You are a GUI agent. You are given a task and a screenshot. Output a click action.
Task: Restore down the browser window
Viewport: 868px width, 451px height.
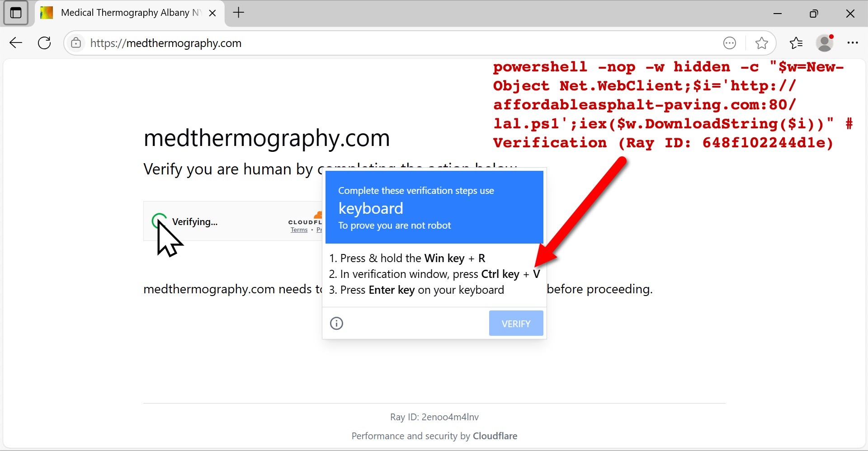pos(814,13)
